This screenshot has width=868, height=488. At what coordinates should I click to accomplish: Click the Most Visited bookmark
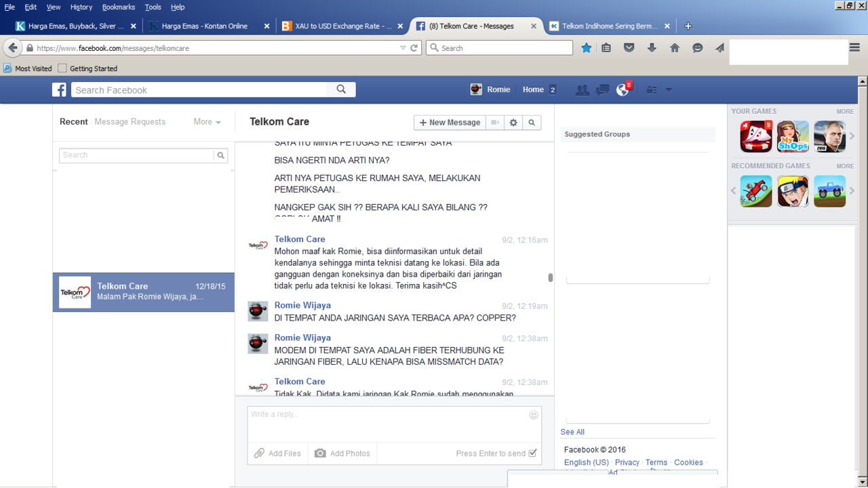pyautogui.click(x=28, y=68)
